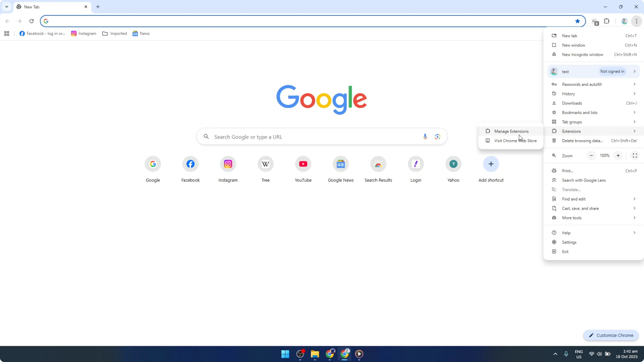The height and width of the screenshot is (362, 644).
Task: Click the Add shortcut plus tile
Action: pyautogui.click(x=491, y=169)
